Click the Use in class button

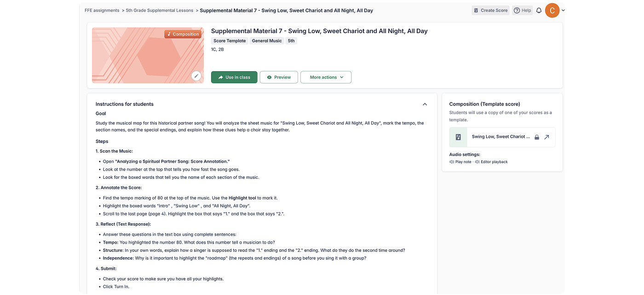(234, 77)
